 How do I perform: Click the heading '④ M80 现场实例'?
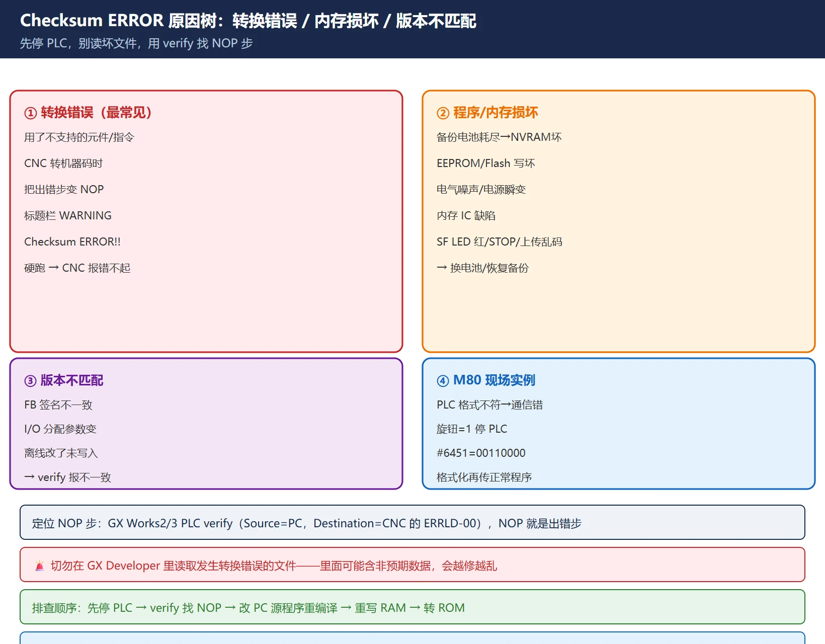tap(486, 380)
